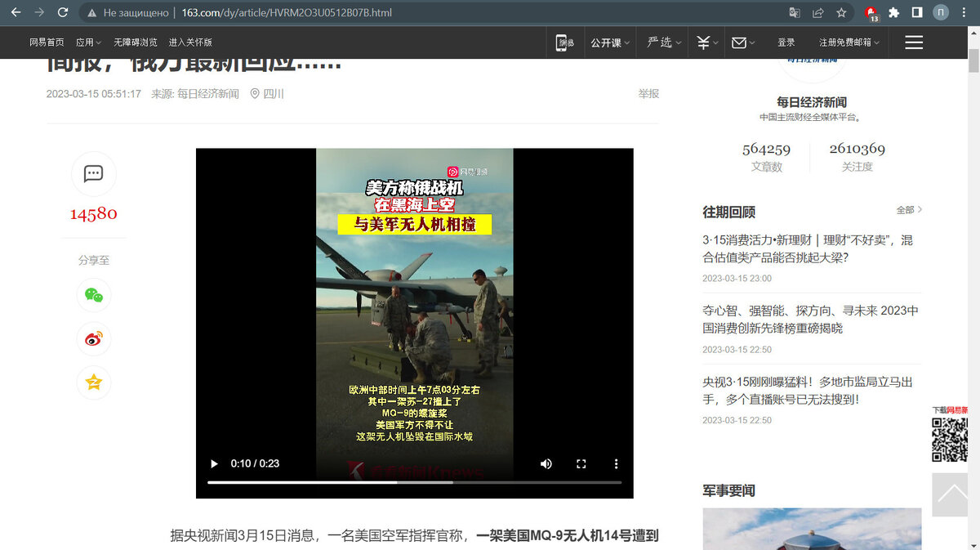Click the comment bubble icon above 14580
Viewport: 980px width, 550px height.
coord(94,173)
